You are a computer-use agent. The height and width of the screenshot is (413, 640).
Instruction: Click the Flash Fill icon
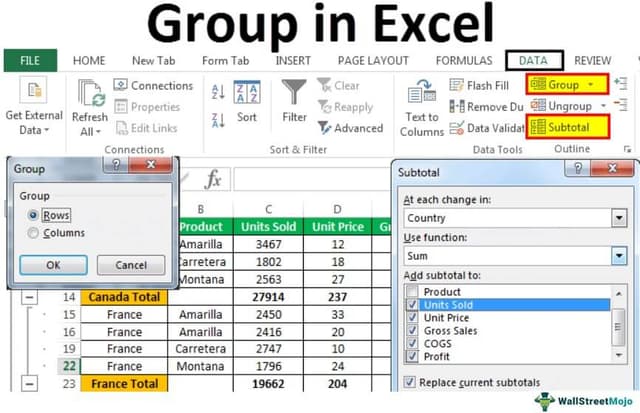pyautogui.click(x=457, y=86)
